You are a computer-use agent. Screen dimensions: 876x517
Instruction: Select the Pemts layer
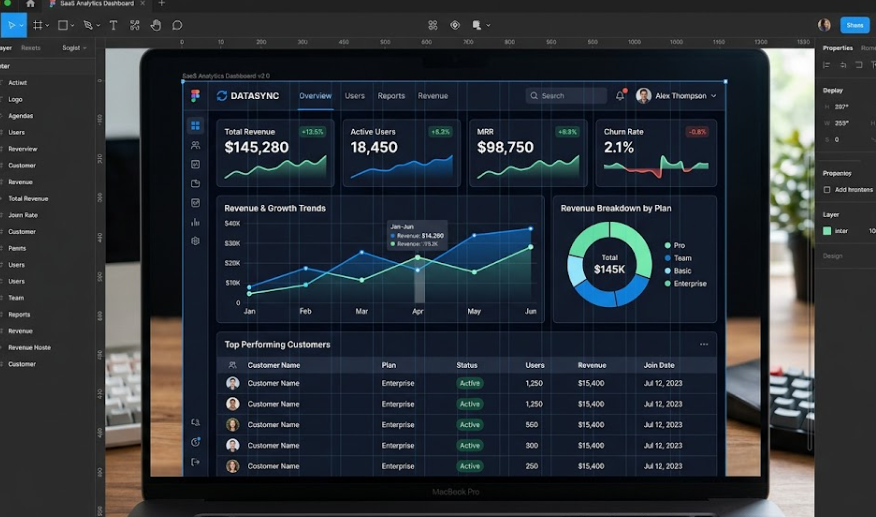pos(17,248)
